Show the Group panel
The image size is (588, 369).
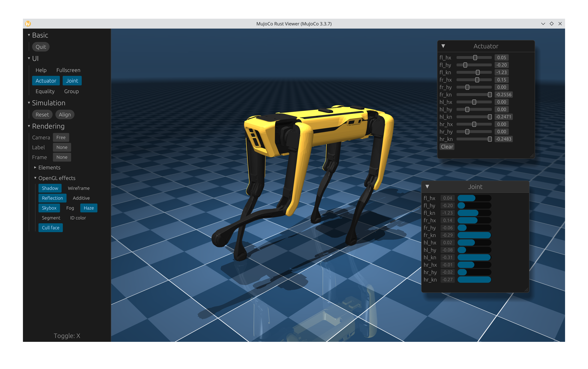tap(71, 91)
